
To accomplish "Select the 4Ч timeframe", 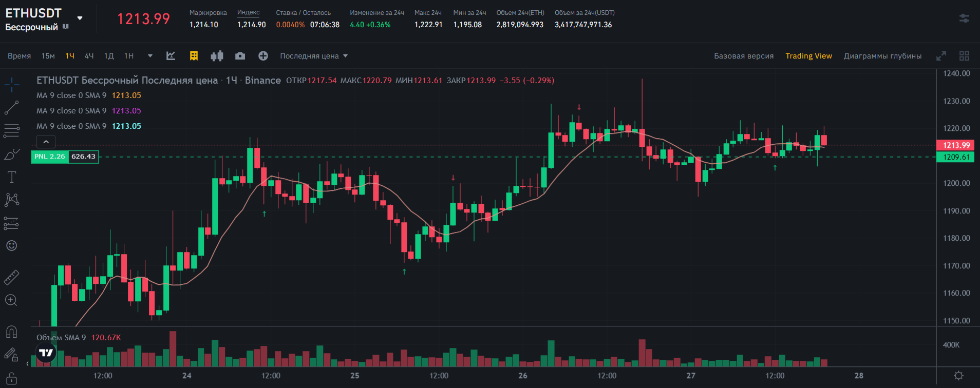I will [89, 56].
